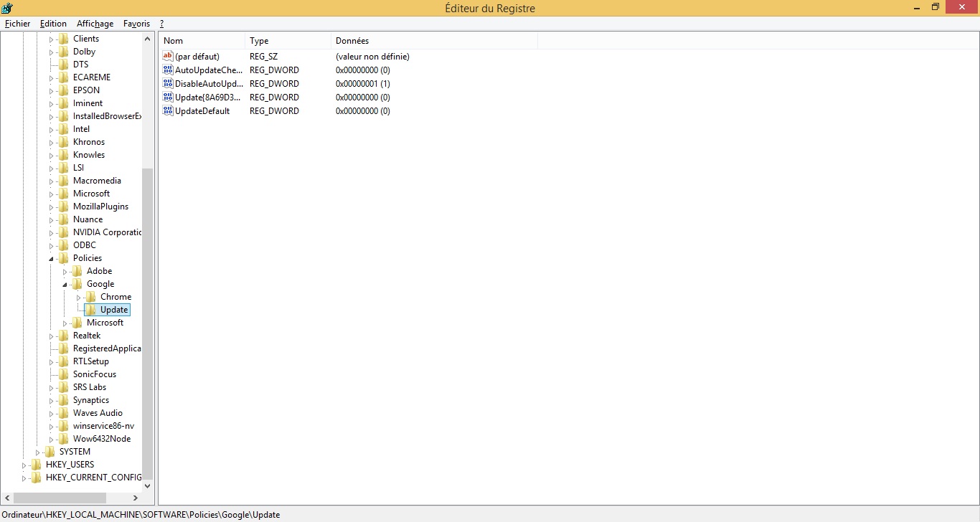980x522 pixels.
Task: Click the tree scrollbar down arrow
Action: 148,485
